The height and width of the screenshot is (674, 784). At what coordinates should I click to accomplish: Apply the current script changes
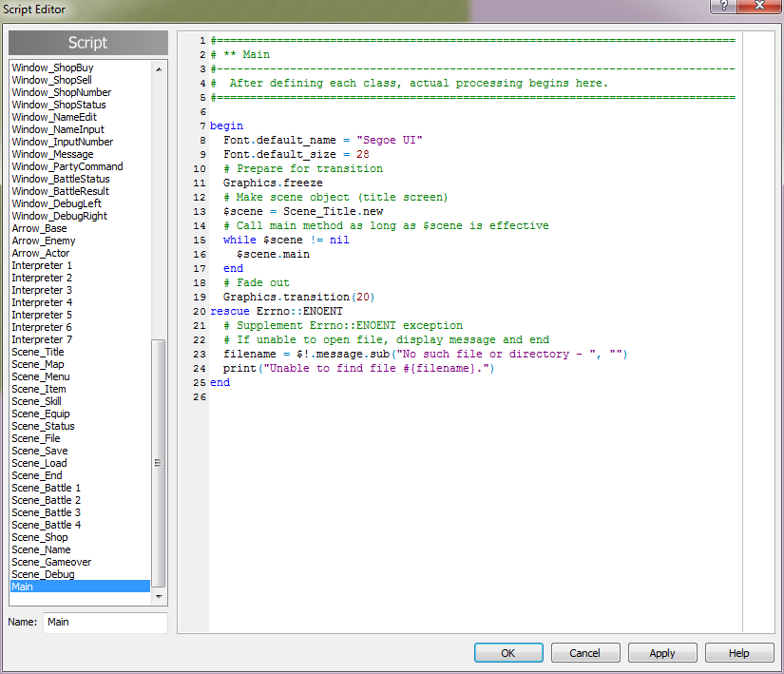(x=661, y=652)
